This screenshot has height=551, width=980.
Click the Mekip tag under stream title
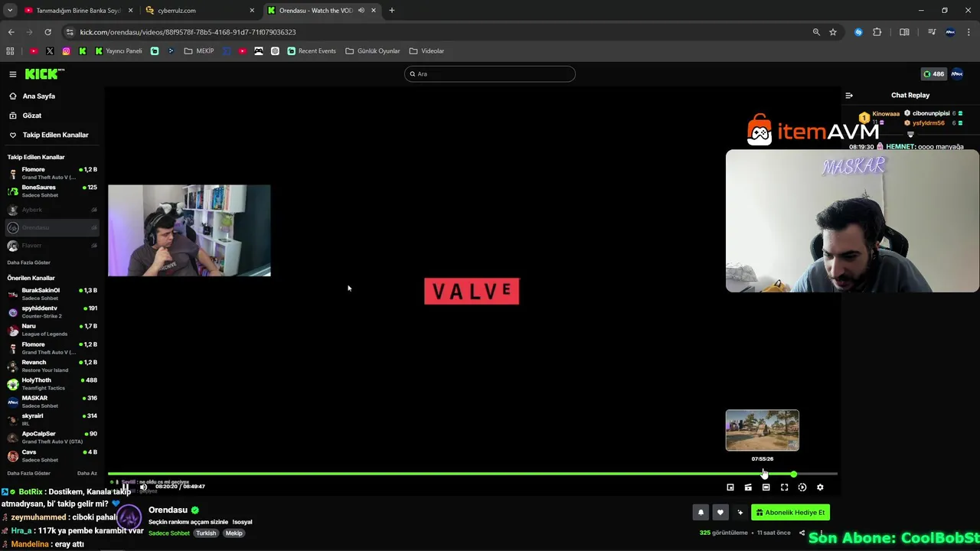click(x=234, y=533)
